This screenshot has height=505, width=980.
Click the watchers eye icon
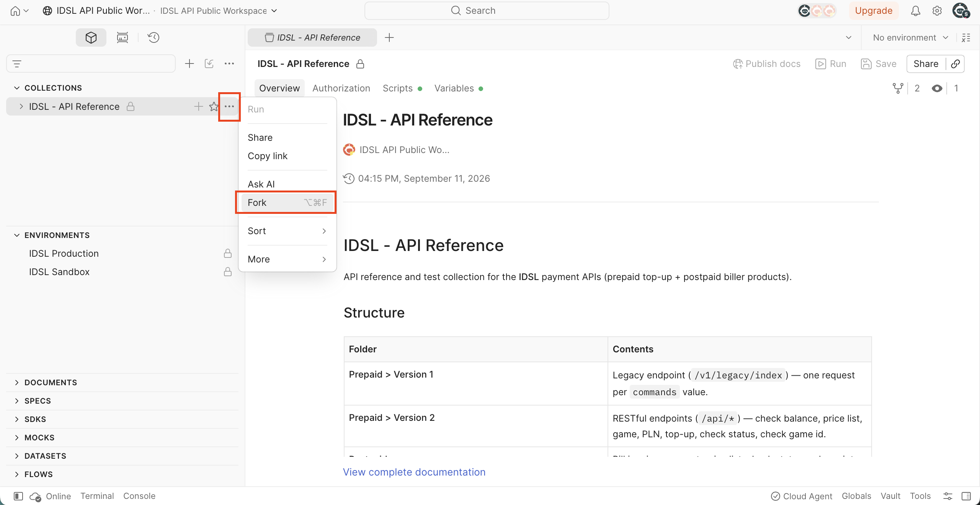(937, 88)
